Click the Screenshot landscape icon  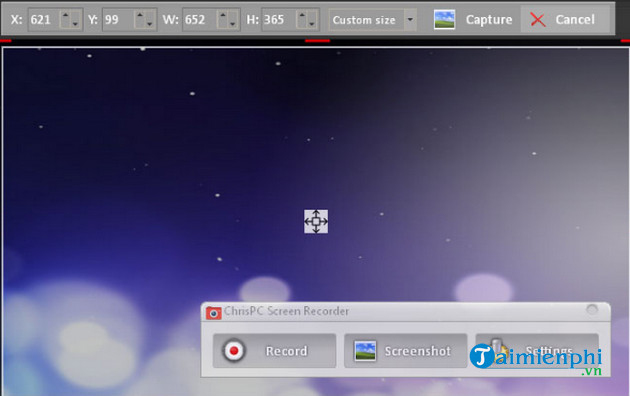365,351
